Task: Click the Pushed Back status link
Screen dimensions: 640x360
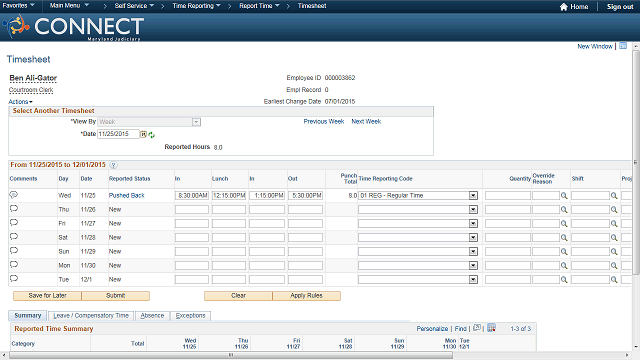Action: point(127,196)
